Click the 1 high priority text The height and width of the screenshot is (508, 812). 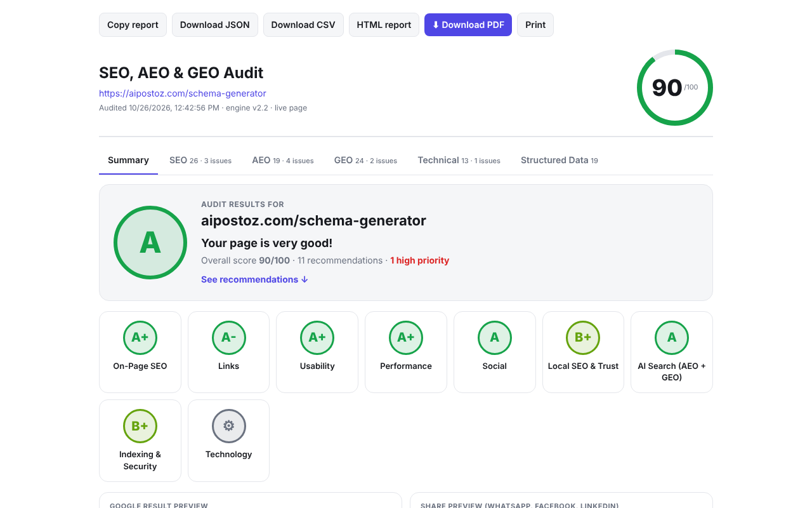tap(419, 260)
